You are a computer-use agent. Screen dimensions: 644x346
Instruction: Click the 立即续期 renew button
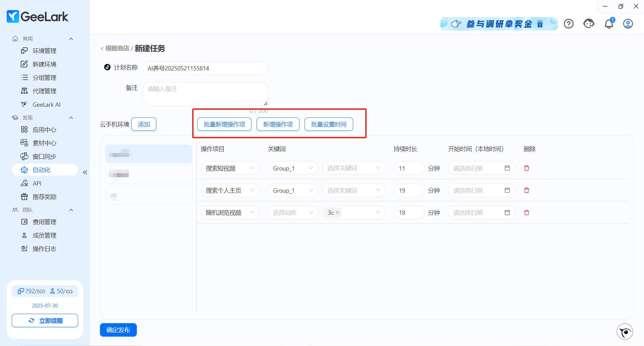[x=45, y=320]
